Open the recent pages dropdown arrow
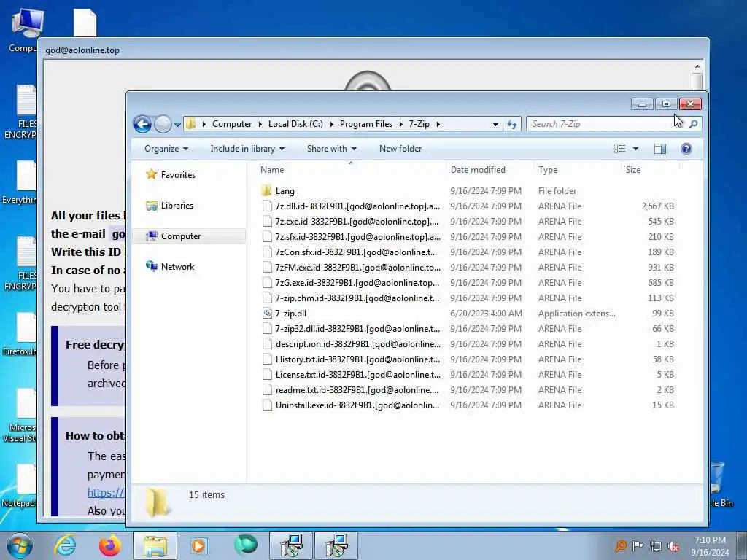This screenshot has height=560, width=747. point(177,125)
